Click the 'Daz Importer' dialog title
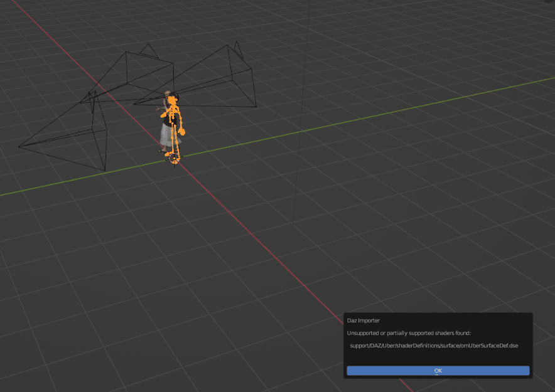 coord(364,320)
